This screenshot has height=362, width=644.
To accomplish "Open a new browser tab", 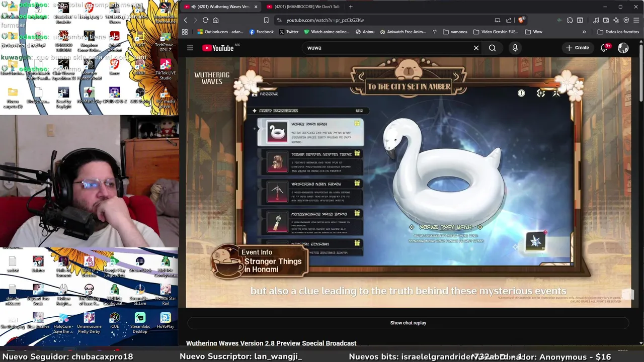I will pyautogui.click(x=351, y=7).
